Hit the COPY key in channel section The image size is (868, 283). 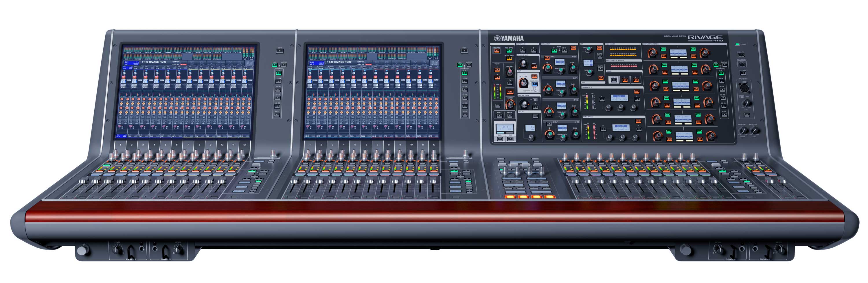tap(500, 116)
